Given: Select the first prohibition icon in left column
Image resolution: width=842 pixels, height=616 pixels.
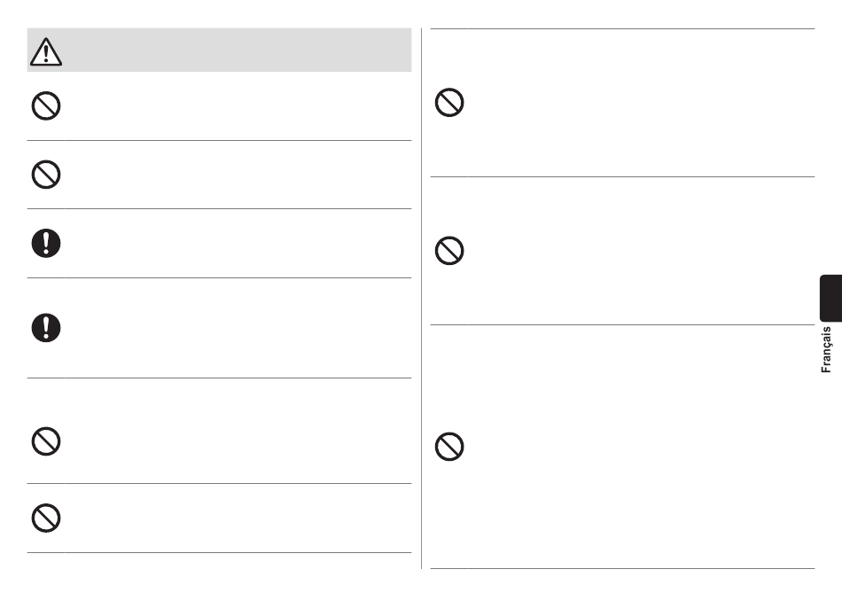Looking at the screenshot, I should tap(46, 105).
